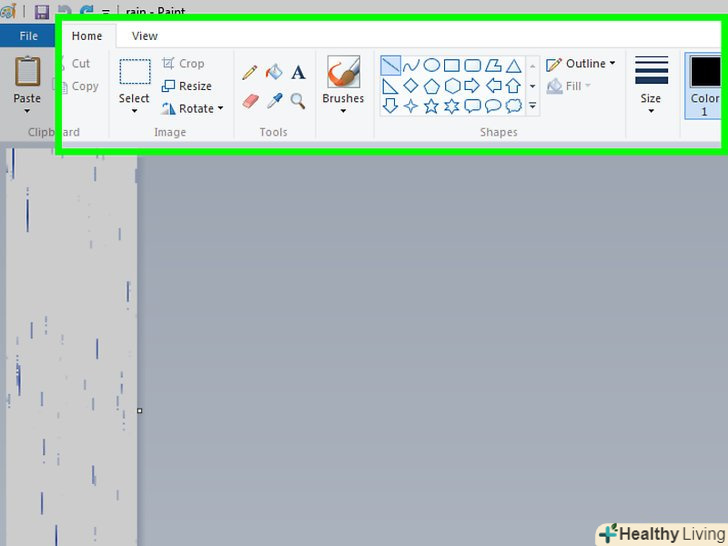Screen dimensions: 728x546
Task: Select the Color picker eyedropper tool
Action: point(274,101)
